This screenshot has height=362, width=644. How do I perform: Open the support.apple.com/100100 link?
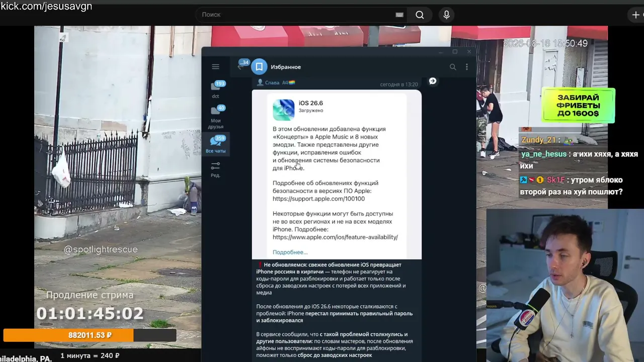coord(318,199)
